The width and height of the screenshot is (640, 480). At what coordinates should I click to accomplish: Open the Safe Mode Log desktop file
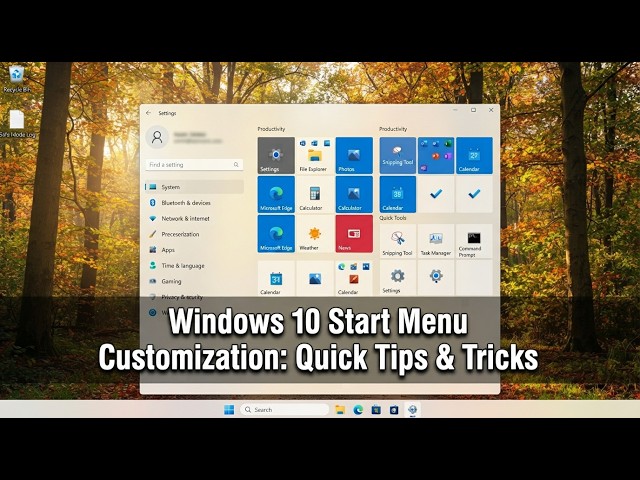[x=17, y=124]
